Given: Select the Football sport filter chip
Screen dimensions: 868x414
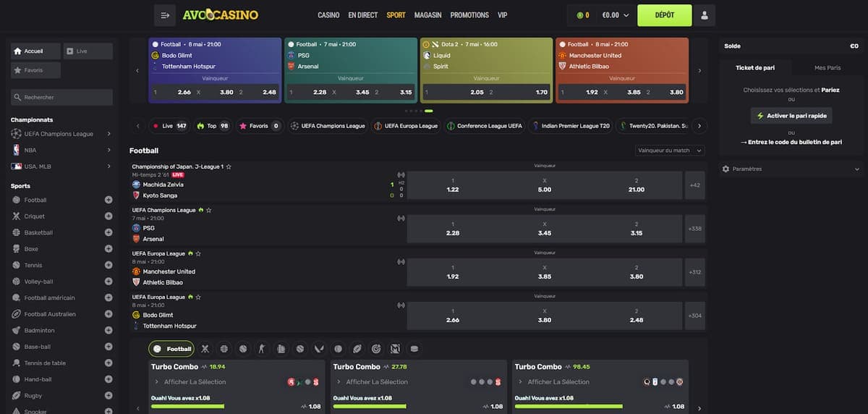Looking at the screenshot, I should tap(171, 349).
